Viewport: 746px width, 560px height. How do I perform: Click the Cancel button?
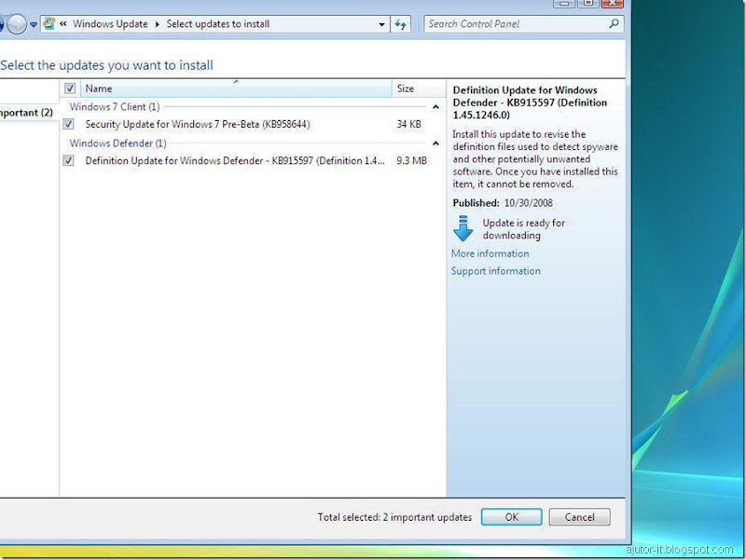click(x=579, y=517)
